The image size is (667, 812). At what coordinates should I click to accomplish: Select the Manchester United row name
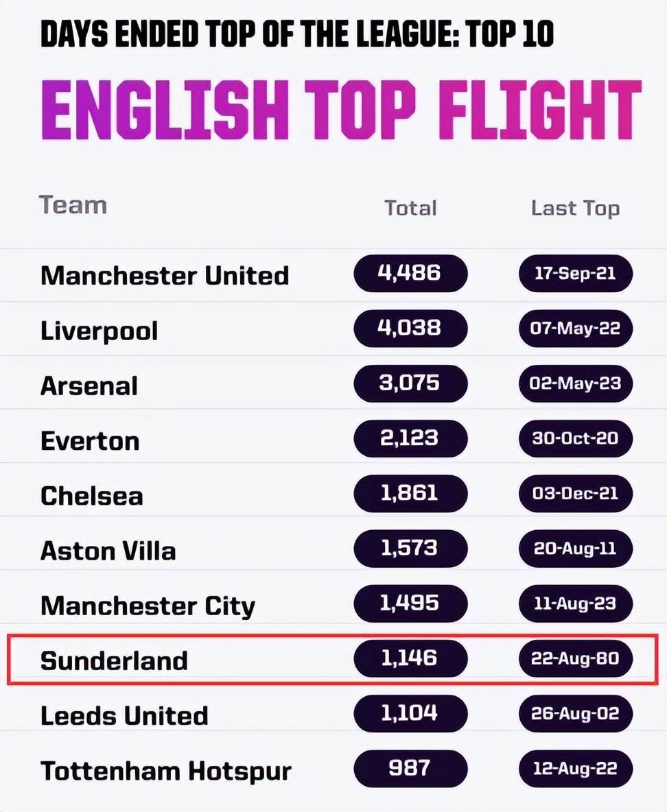(165, 275)
